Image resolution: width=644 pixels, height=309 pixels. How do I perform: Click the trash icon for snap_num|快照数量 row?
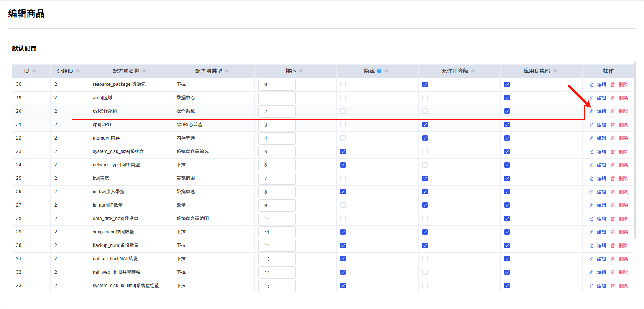click(x=613, y=232)
